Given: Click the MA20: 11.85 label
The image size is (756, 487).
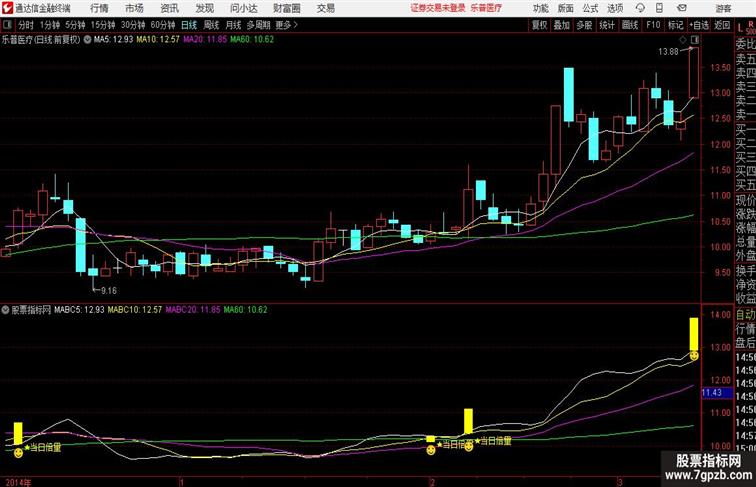Looking at the screenshot, I should (205, 40).
